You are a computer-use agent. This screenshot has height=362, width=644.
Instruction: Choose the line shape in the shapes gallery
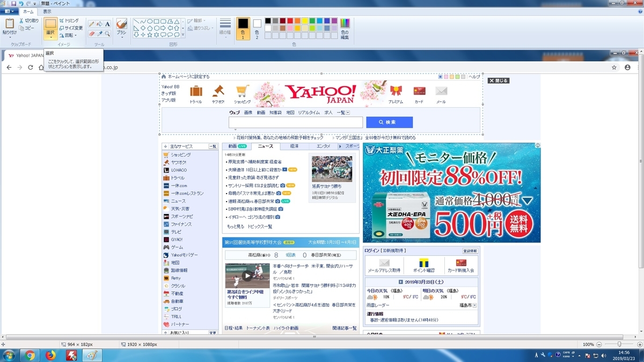(x=136, y=21)
